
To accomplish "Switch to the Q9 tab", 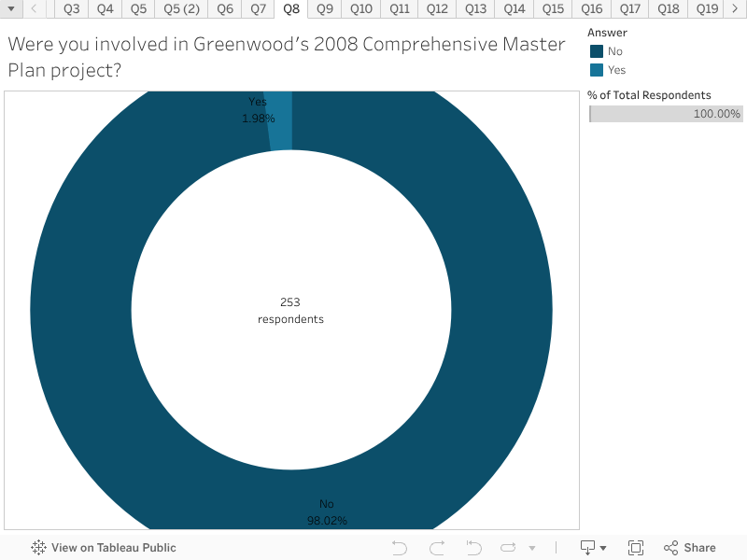I will coord(324,9).
